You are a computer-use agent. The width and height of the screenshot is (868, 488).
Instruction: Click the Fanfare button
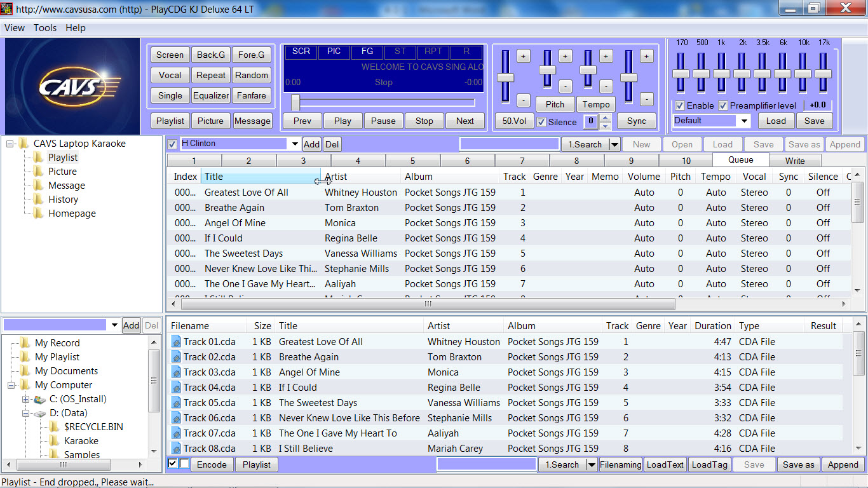[252, 95]
